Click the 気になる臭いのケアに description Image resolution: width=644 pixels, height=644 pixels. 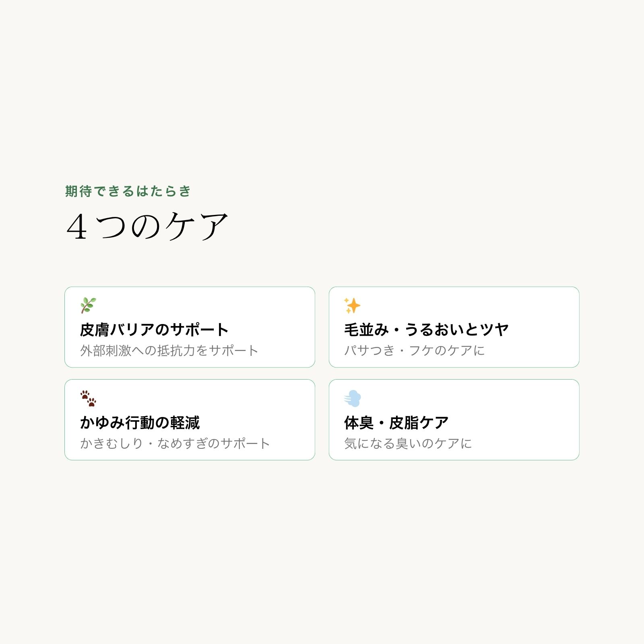(x=408, y=444)
